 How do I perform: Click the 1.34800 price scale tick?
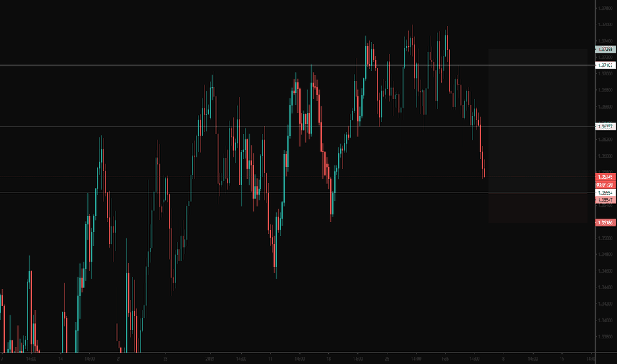click(x=605, y=255)
